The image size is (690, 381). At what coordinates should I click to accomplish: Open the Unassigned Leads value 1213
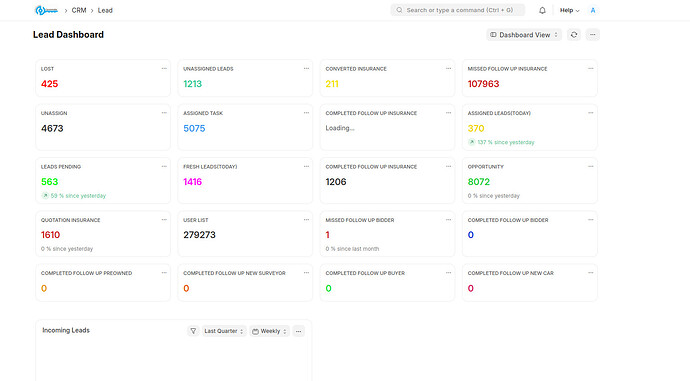(192, 84)
